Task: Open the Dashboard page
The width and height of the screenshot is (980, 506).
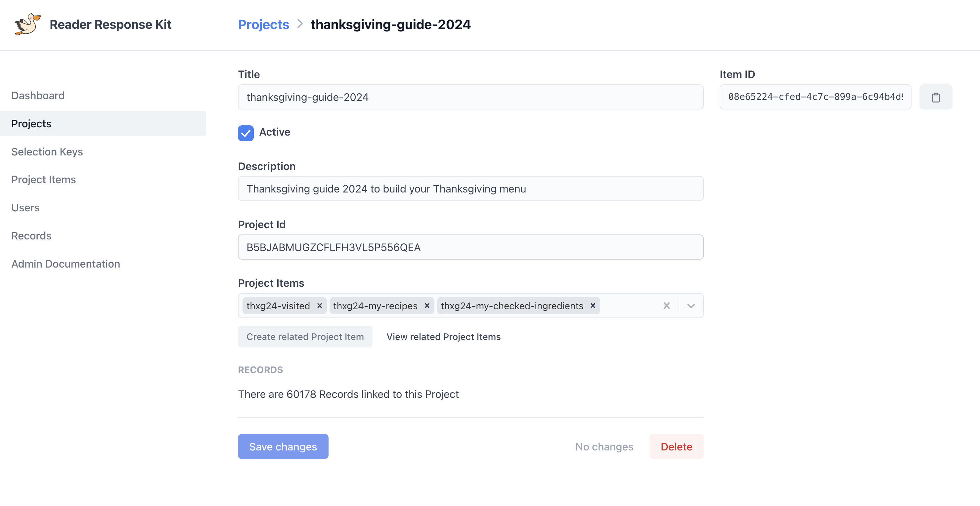Action: (x=38, y=96)
